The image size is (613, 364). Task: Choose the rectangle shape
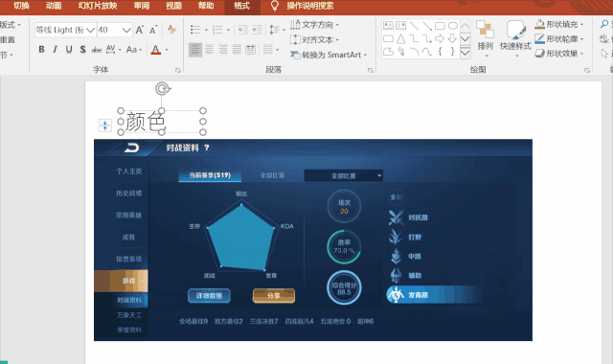click(440, 26)
